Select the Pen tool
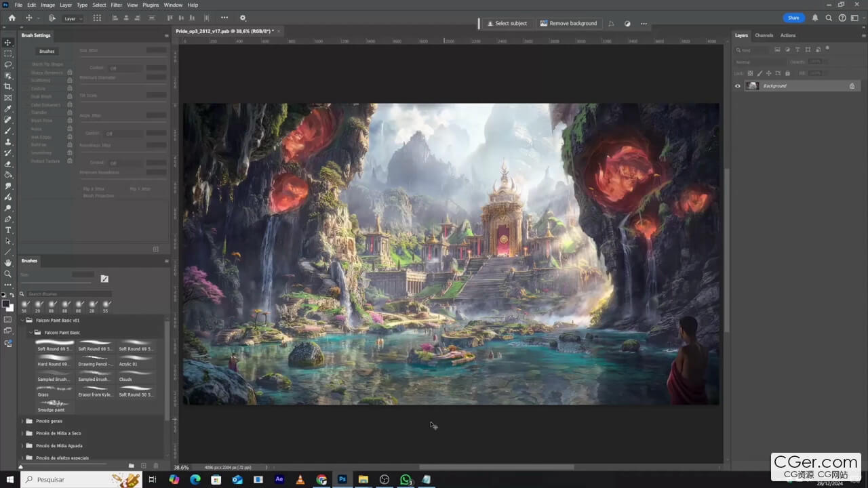This screenshot has height=488, width=868. click(8, 219)
